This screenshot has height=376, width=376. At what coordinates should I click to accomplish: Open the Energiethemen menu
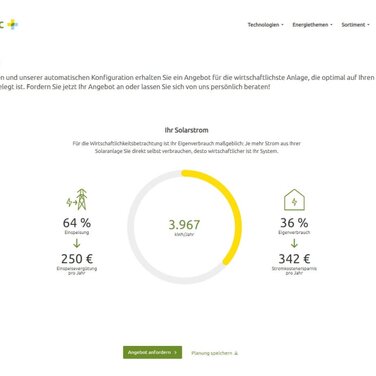(x=312, y=25)
